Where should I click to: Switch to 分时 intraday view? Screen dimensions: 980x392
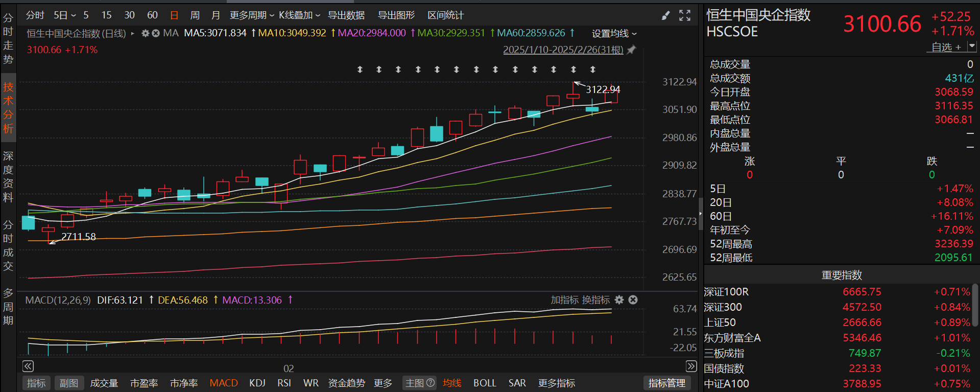coord(35,15)
